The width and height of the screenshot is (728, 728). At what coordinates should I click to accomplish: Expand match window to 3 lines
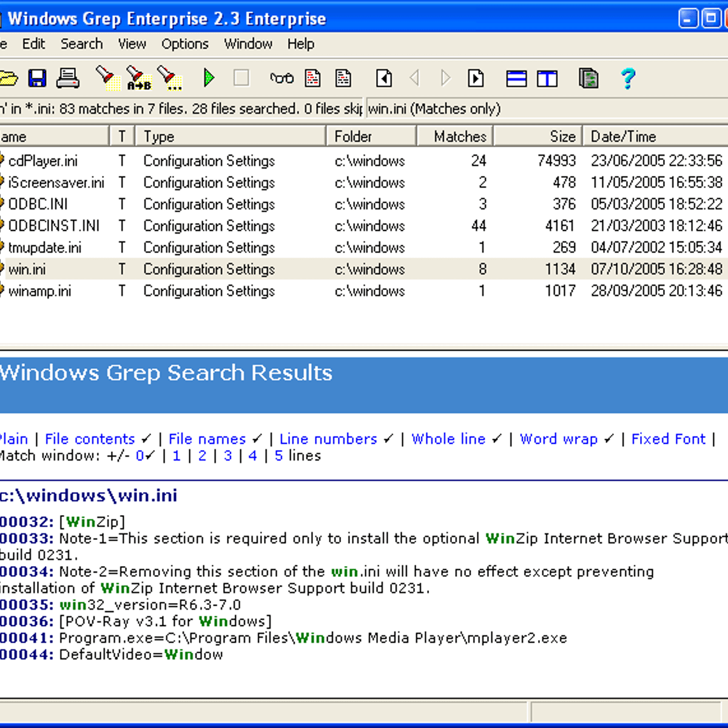point(228,456)
